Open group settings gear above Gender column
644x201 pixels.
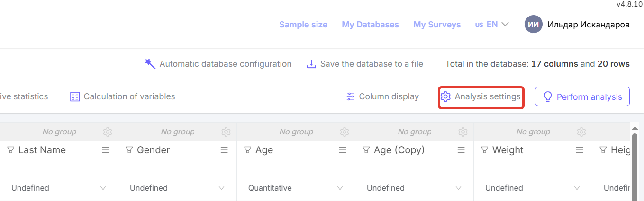226,132
